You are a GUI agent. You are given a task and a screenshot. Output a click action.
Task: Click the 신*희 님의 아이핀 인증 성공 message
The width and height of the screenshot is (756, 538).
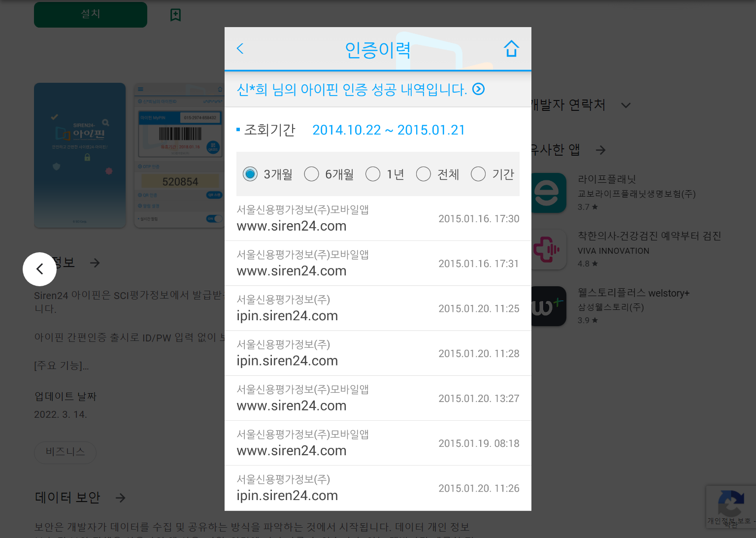point(352,89)
